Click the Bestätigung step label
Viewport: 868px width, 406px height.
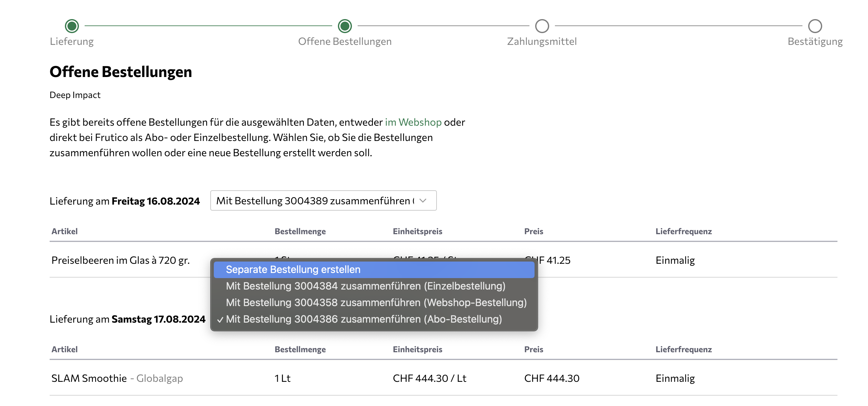coord(815,41)
